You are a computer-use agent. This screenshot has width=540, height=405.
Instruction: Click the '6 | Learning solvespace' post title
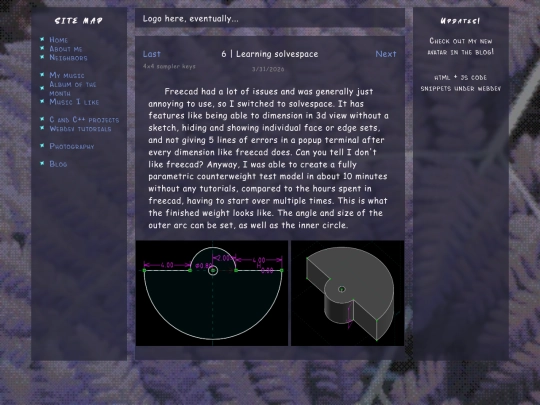click(270, 54)
